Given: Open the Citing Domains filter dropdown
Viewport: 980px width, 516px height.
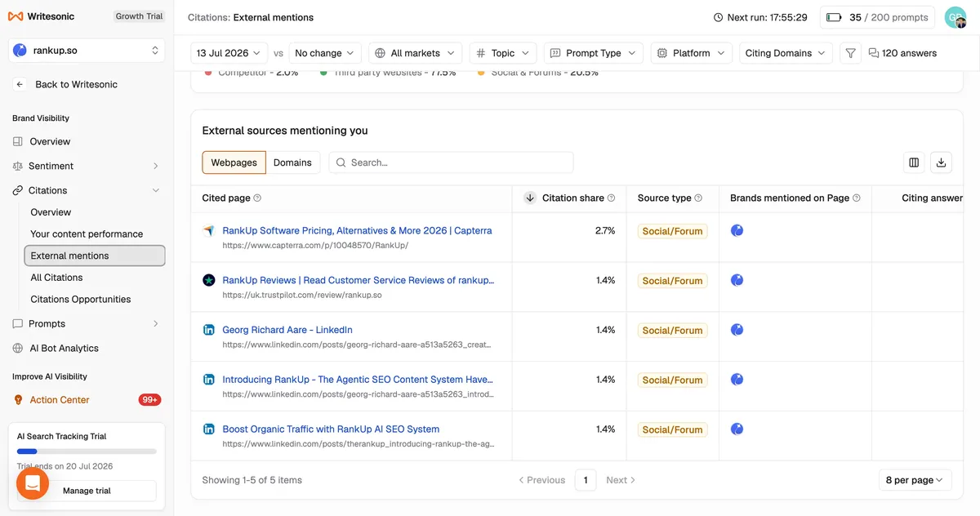Looking at the screenshot, I should (x=786, y=53).
